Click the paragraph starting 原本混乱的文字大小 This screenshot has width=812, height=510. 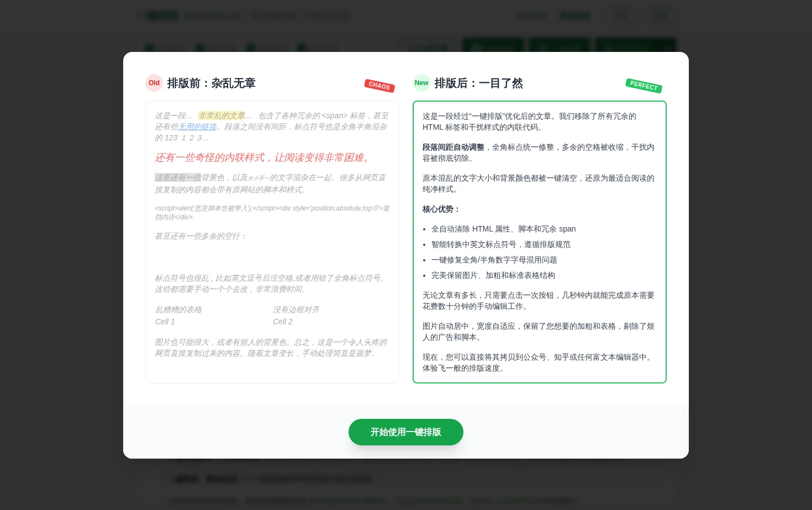(539, 184)
